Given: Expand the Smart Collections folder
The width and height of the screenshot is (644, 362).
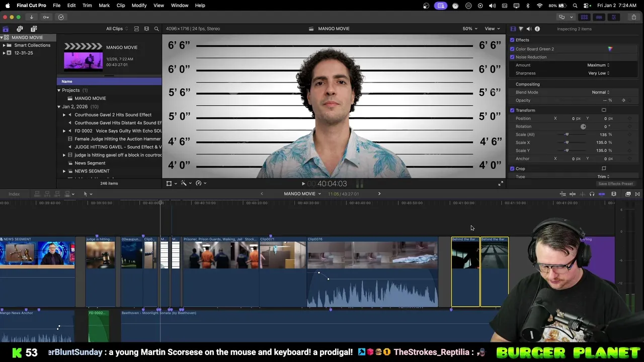Looking at the screenshot, I should pos(4,45).
